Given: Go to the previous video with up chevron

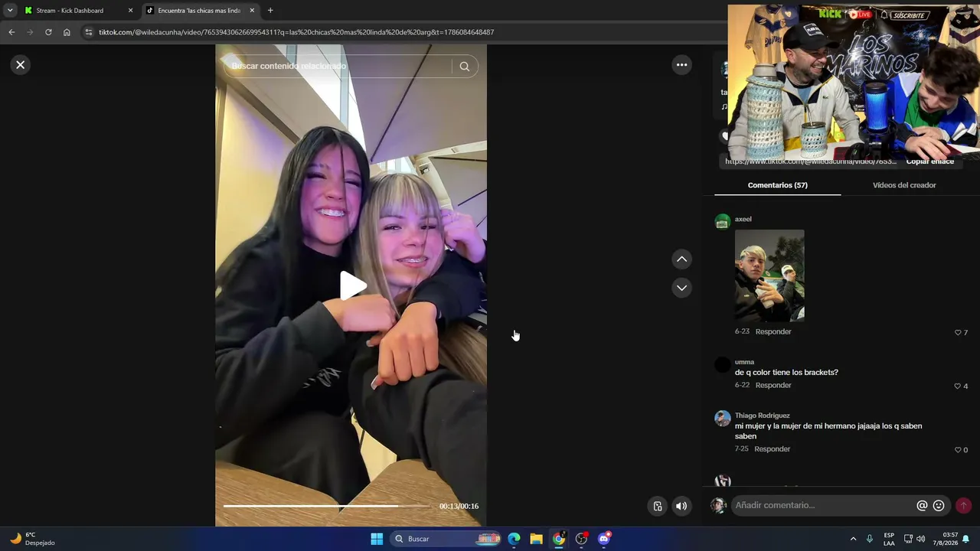Looking at the screenshot, I should pyautogui.click(x=681, y=259).
